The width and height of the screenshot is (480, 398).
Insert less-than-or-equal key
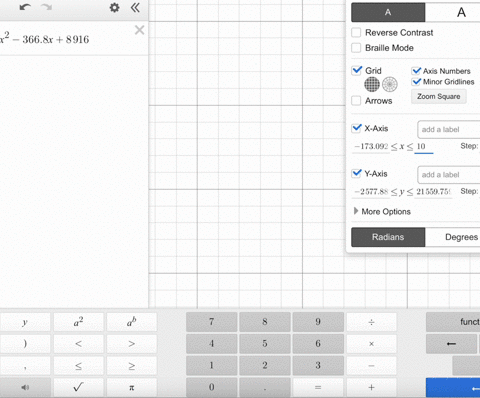pyautogui.click(x=78, y=365)
